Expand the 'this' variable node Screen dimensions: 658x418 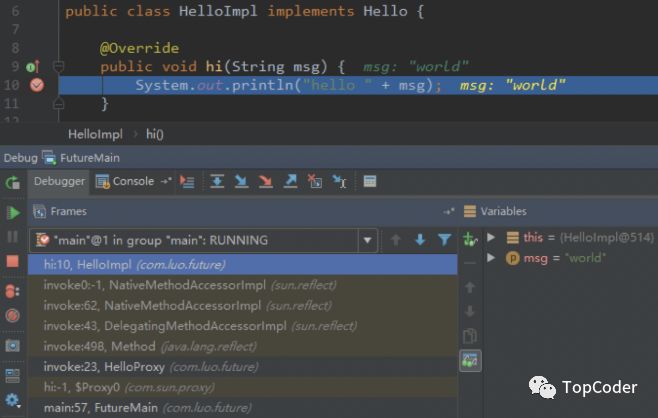[491, 237]
